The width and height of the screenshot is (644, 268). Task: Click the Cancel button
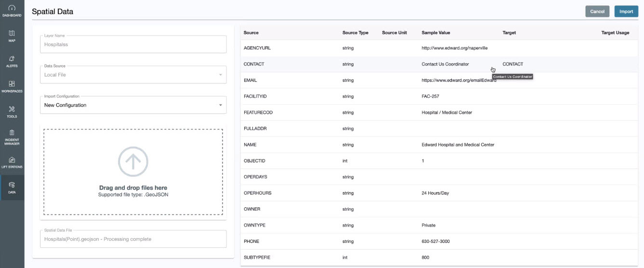[x=597, y=12]
